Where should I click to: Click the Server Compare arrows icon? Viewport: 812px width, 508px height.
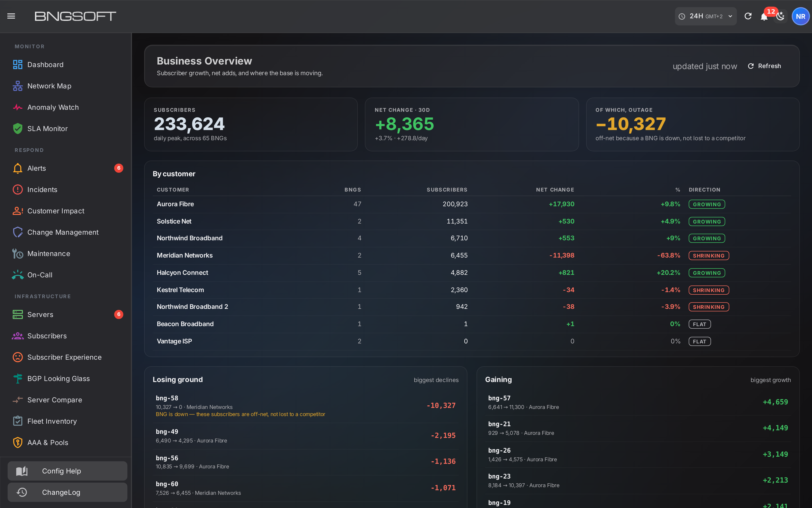[x=18, y=400]
